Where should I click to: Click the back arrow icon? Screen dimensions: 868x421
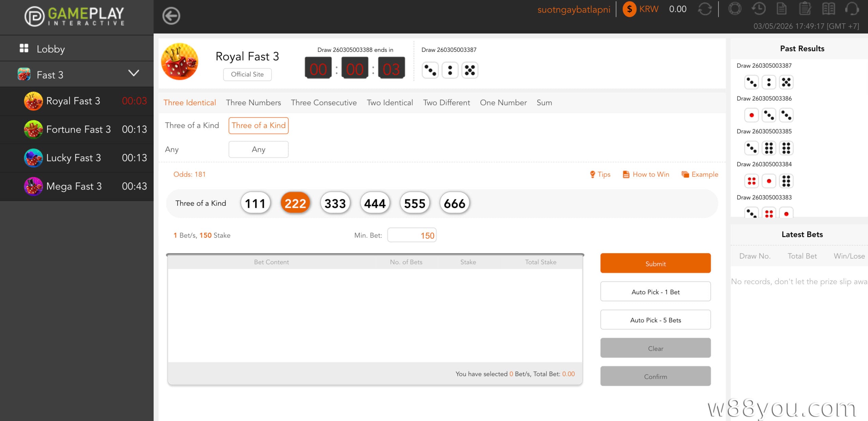171,16
